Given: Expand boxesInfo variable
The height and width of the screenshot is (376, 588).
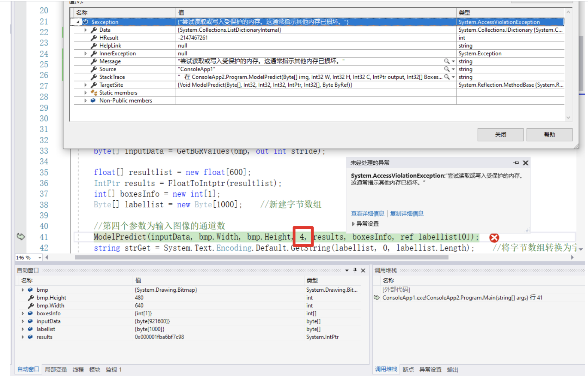Looking at the screenshot, I should 23,314.
